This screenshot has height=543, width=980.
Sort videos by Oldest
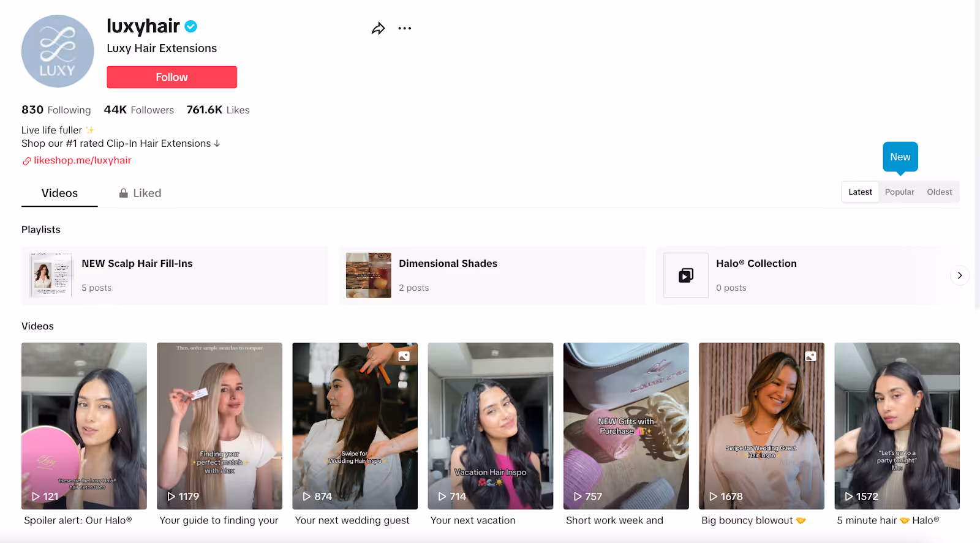[940, 192]
